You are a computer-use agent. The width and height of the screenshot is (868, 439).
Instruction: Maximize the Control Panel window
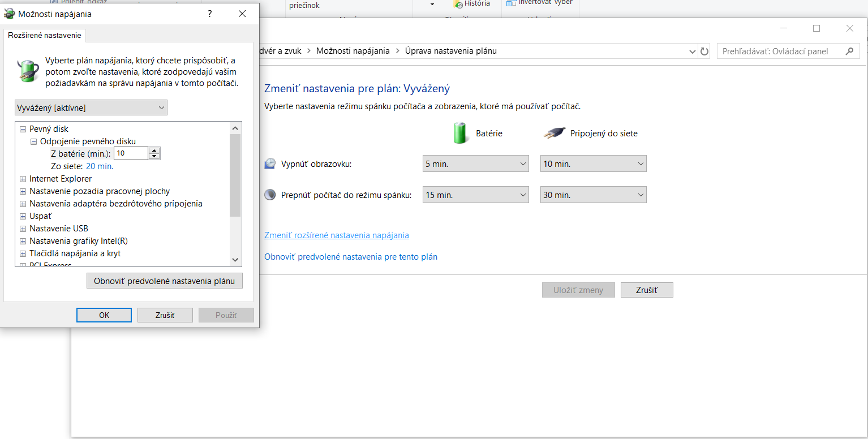pos(817,28)
